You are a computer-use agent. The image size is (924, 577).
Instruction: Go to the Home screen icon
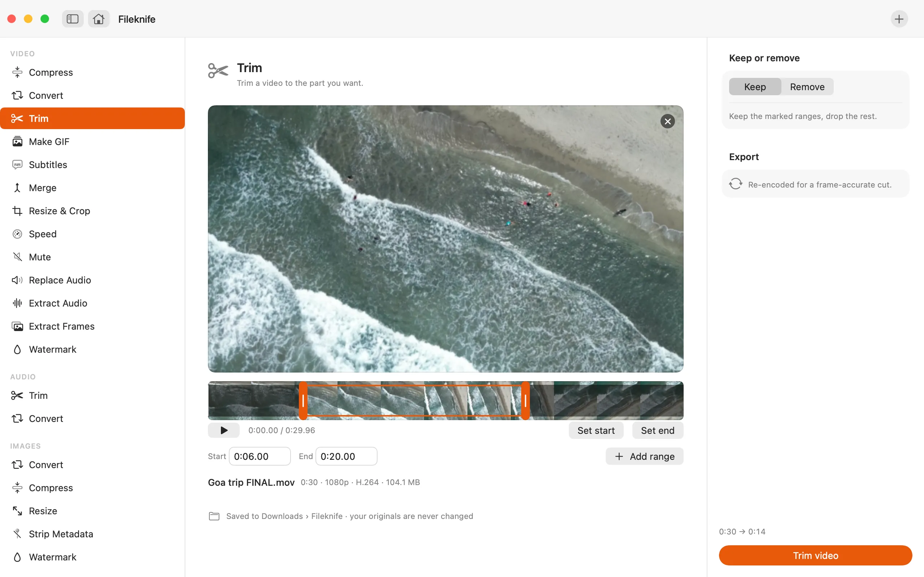tap(99, 19)
